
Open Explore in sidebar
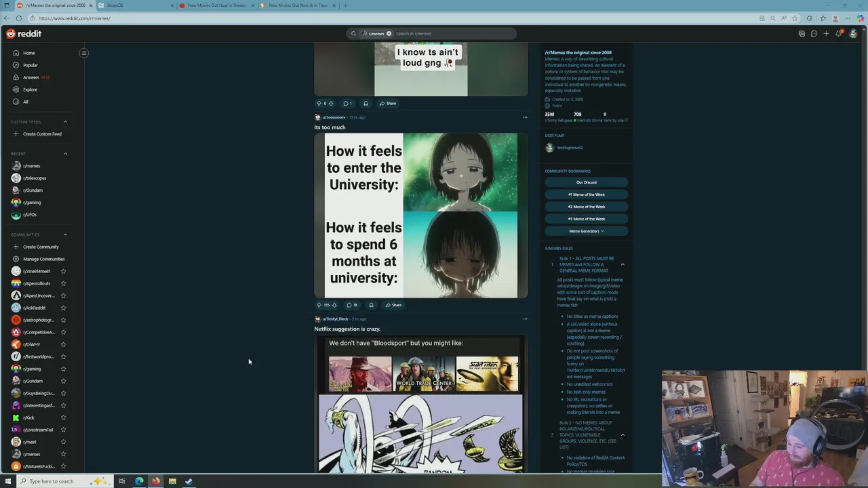pyautogui.click(x=31, y=89)
